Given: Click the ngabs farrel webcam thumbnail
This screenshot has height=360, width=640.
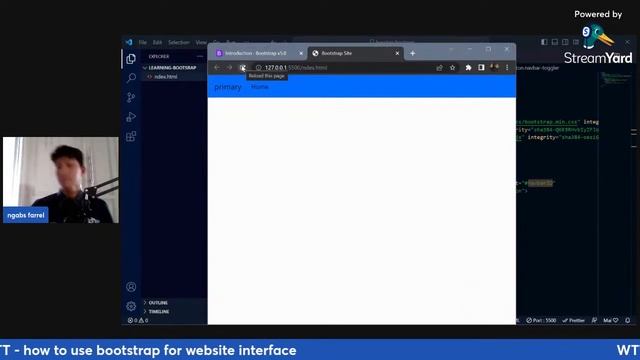Looking at the screenshot, I should (61, 180).
